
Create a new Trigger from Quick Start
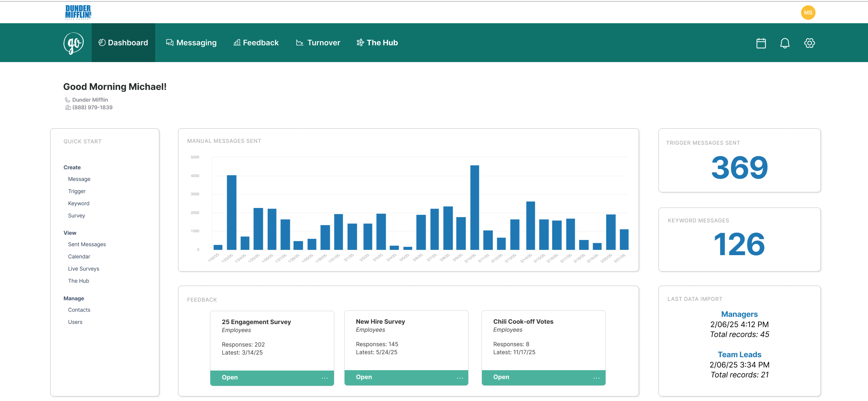point(77,191)
